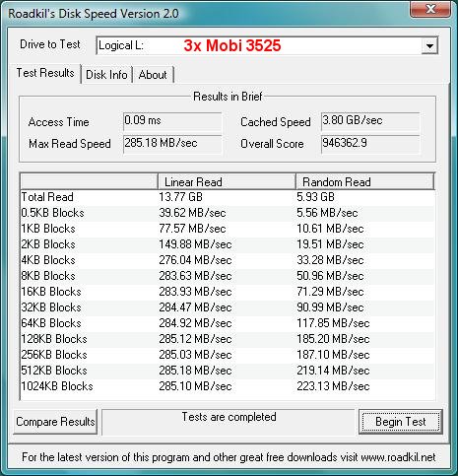This screenshot has height=476, width=458.
Task: Select the 64KB Blocks row label
Action: click(x=51, y=323)
